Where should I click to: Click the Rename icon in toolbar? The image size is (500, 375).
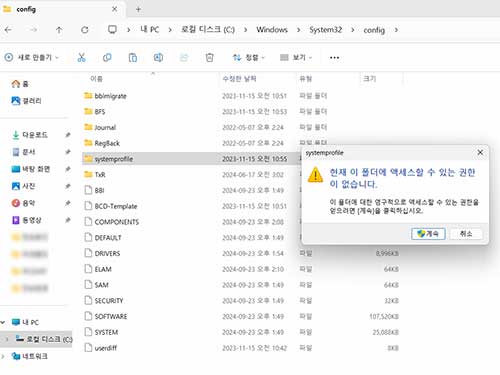coord(158,58)
